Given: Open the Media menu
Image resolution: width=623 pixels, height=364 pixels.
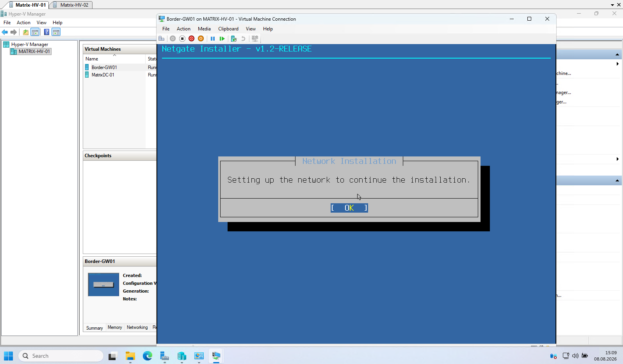Looking at the screenshot, I should 204,29.
